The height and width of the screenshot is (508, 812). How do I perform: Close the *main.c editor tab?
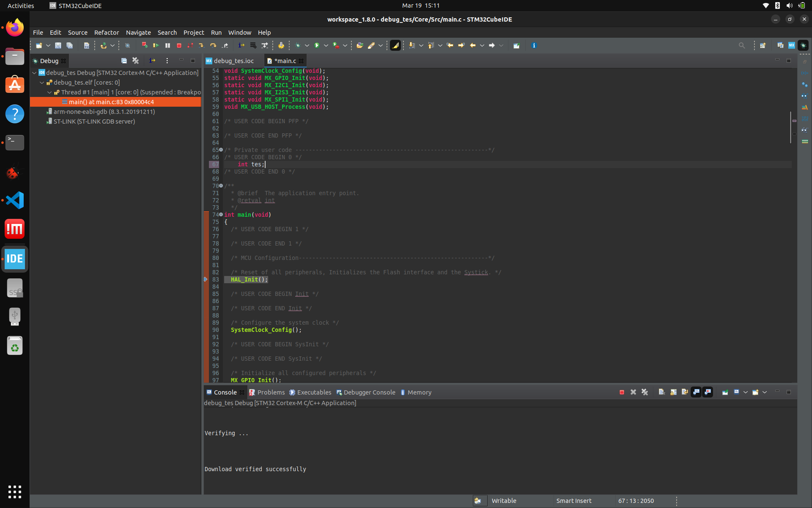[301, 61]
